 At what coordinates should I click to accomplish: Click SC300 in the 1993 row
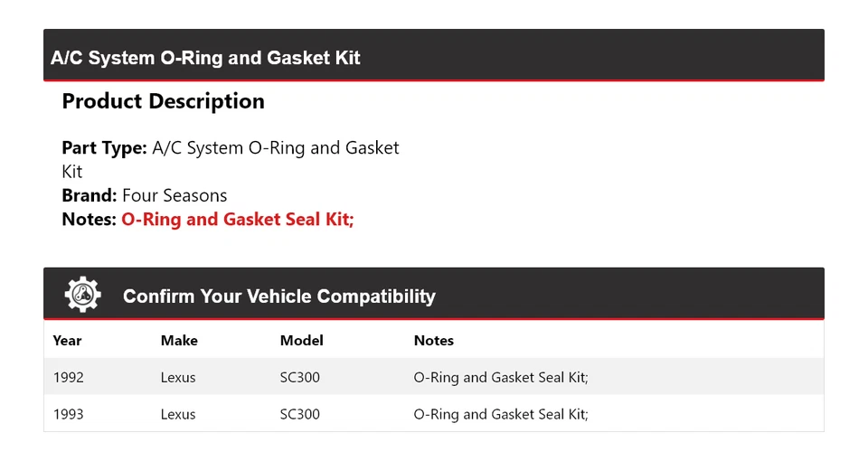(300, 414)
